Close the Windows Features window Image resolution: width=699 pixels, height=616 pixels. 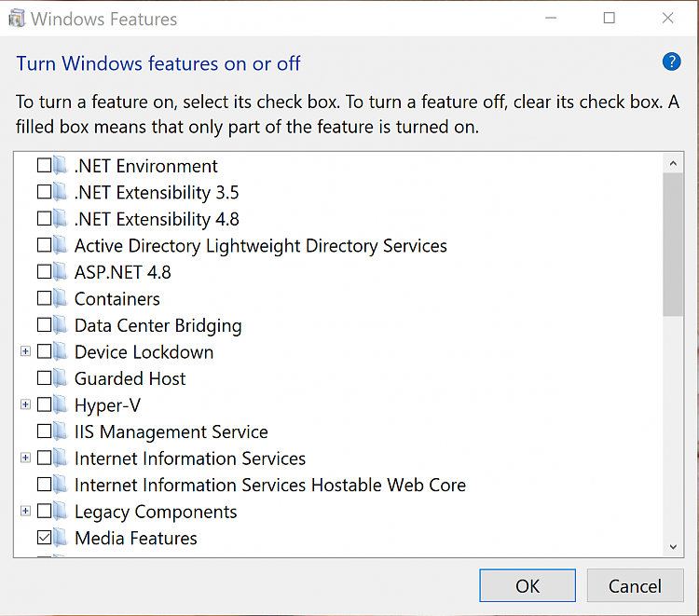pyautogui.click(x=668, y=18)
